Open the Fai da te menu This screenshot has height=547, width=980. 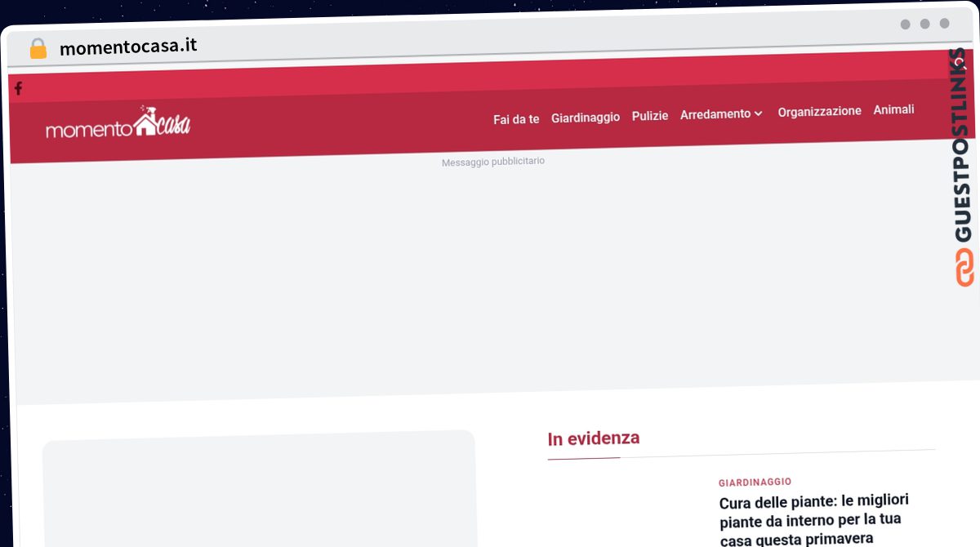[516, 119]
